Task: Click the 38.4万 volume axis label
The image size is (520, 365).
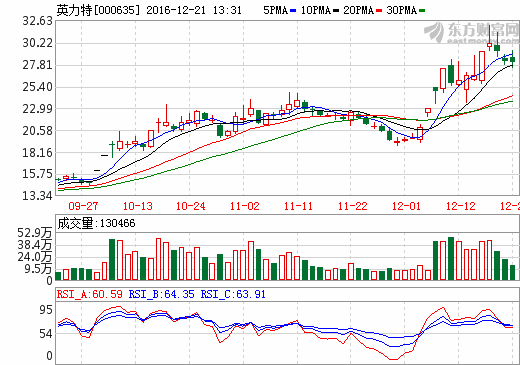Action: point(35,245)
